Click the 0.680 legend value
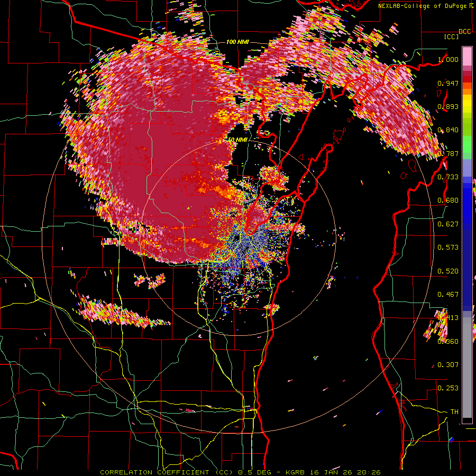476x476 pixels. (x=448, y=200)
